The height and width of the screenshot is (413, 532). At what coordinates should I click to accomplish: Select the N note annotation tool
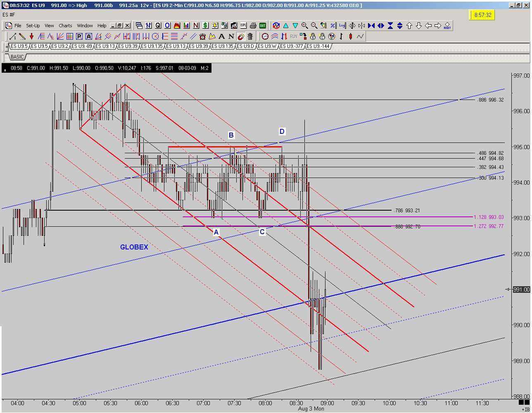pos(231,36)
